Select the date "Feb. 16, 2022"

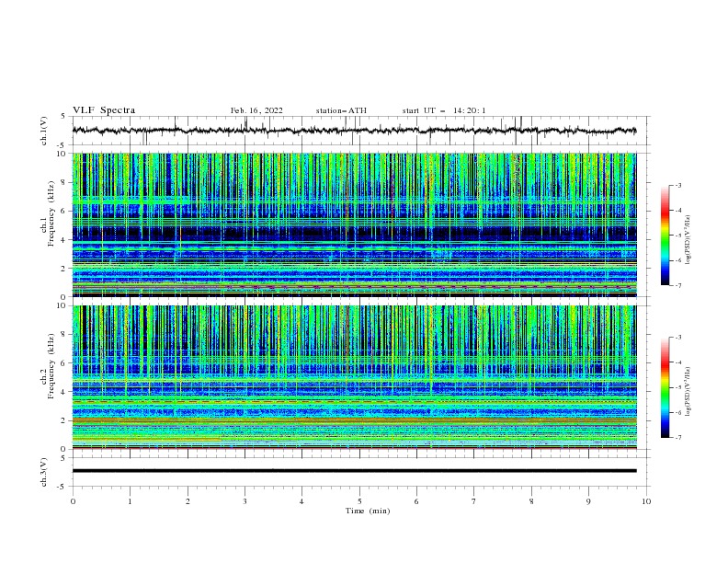coord(256,110)
